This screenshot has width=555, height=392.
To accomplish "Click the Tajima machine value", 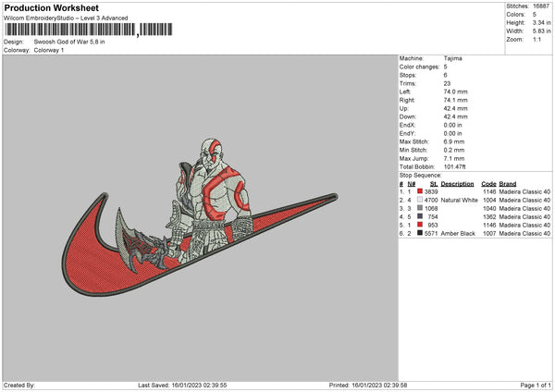I will (452, 58).
